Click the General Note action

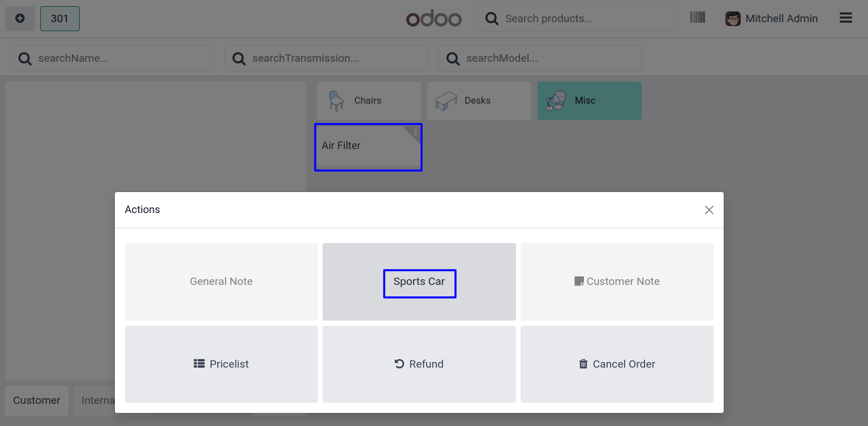pos(221,282)
